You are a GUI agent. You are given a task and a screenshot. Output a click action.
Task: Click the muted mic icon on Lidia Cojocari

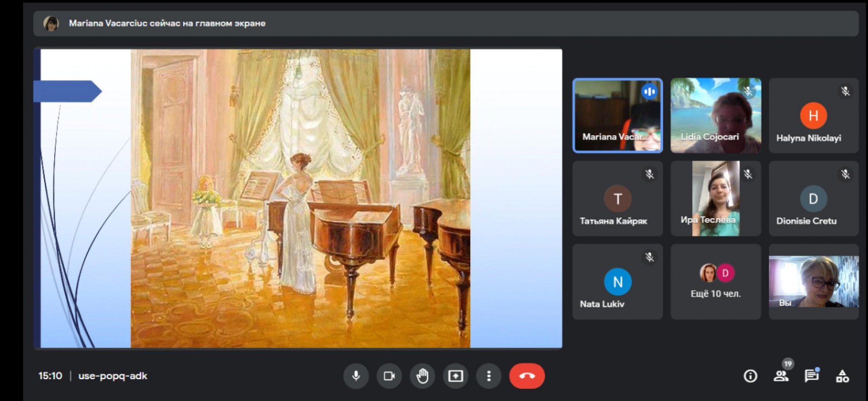(x=748, y=91)
